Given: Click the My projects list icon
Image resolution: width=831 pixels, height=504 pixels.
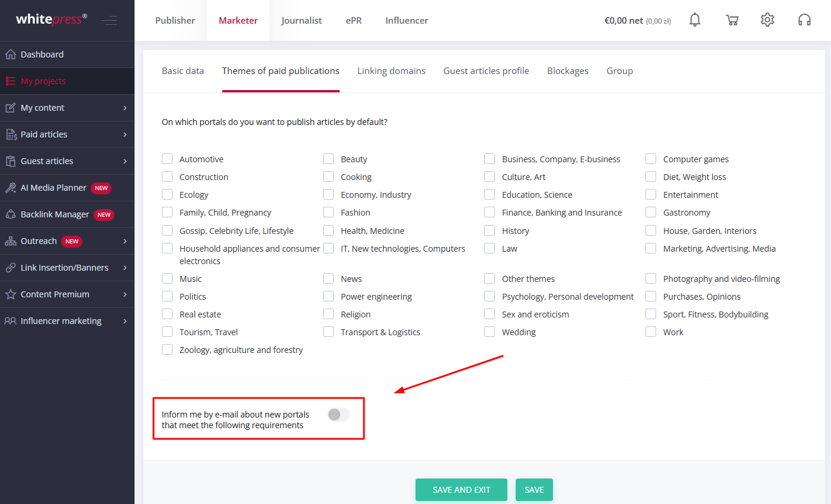Looking at the screenshot, I should (x=11, y=81).
